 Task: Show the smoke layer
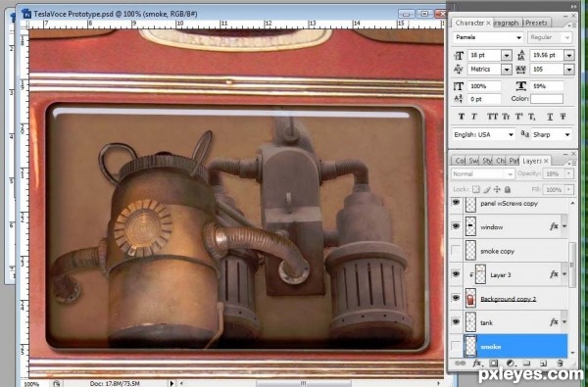[456, 346]
